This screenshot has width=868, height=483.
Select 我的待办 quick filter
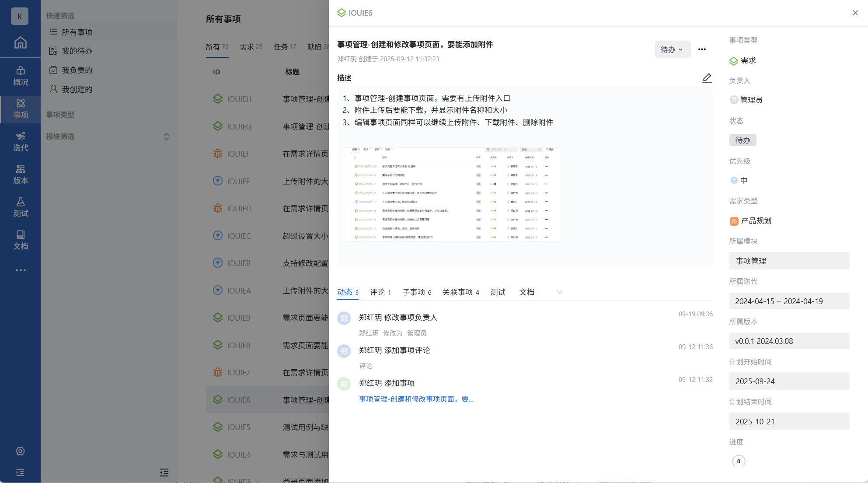click(77, 51)
